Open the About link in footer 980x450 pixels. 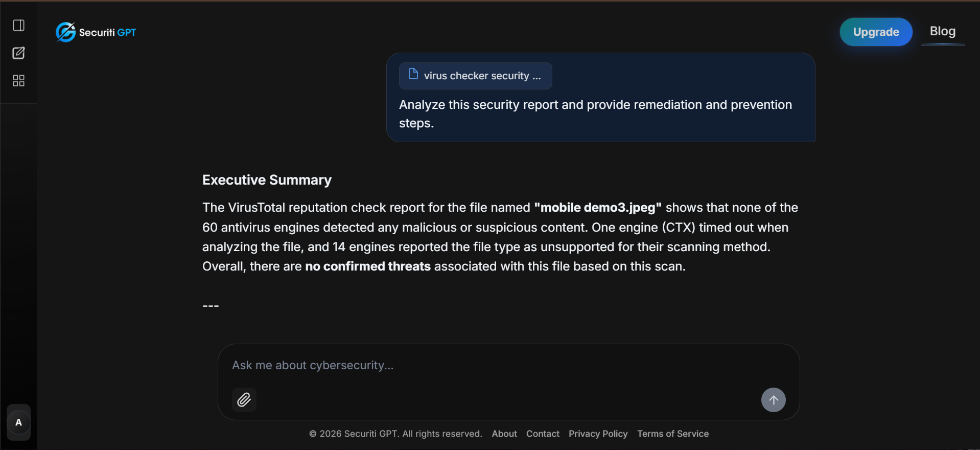click(504, 434)
